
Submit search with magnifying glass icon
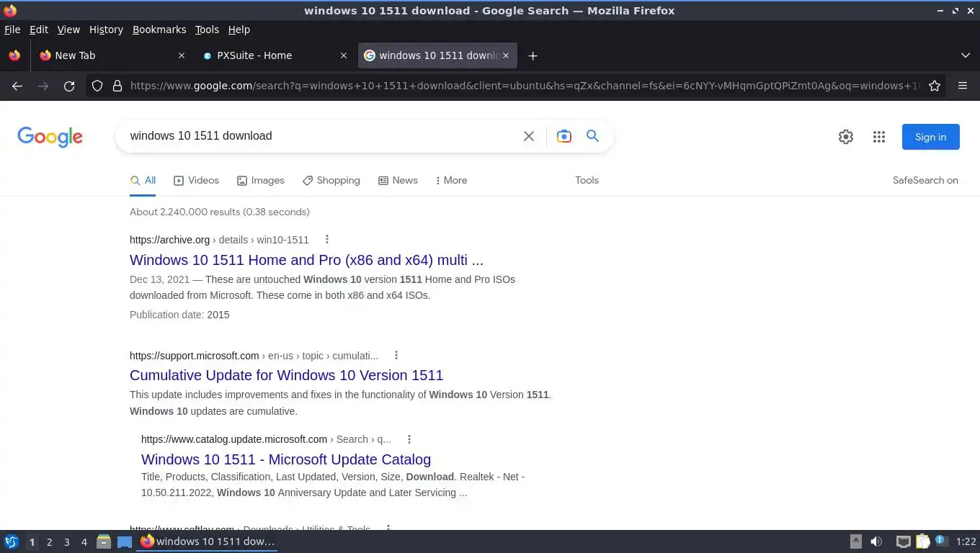click(x=592, y=136)
